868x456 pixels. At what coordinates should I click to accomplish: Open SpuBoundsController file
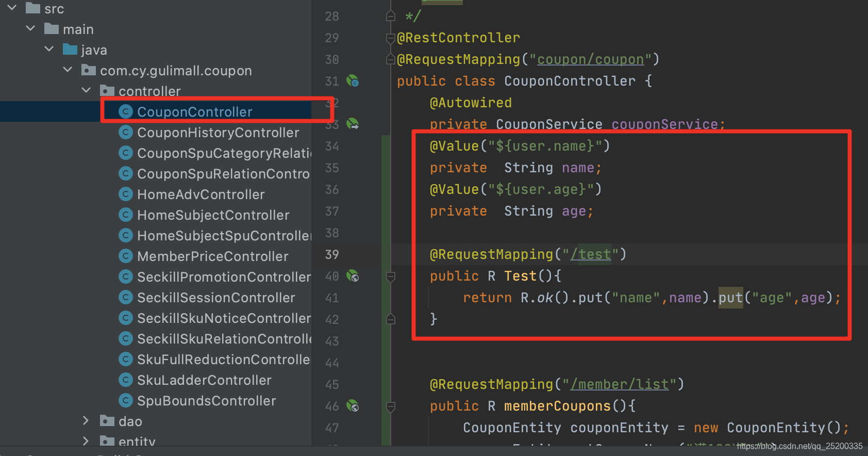(207, 400)
